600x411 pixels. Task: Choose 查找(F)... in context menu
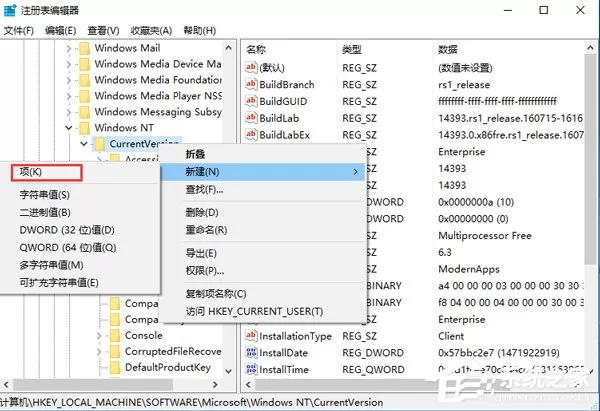pos(262,189)
